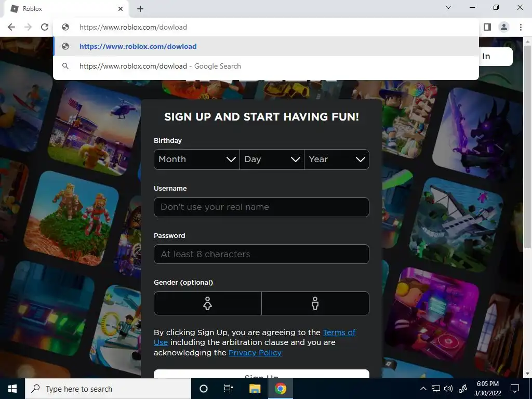The width and height of the screenshot is (532, 399).
Task: Toggle the browser side panel icon
Action: coord(487,27)
